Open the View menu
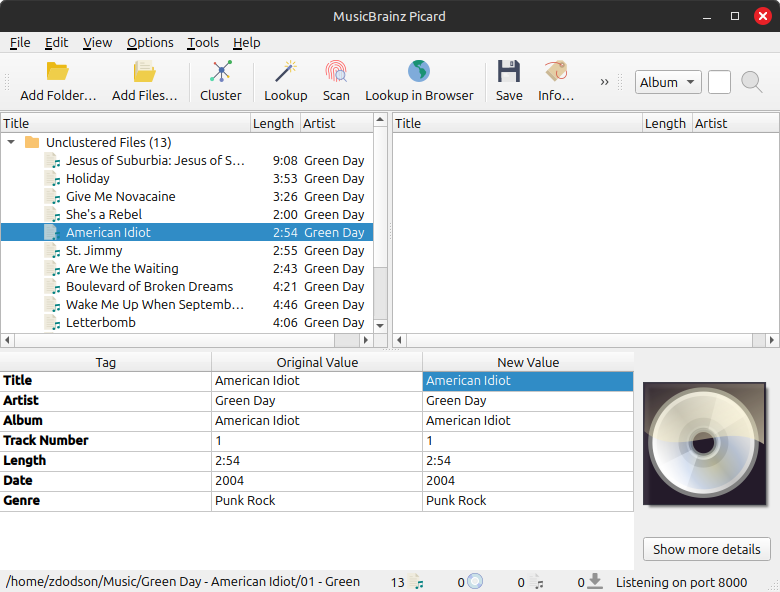 (x=98, y=43)
